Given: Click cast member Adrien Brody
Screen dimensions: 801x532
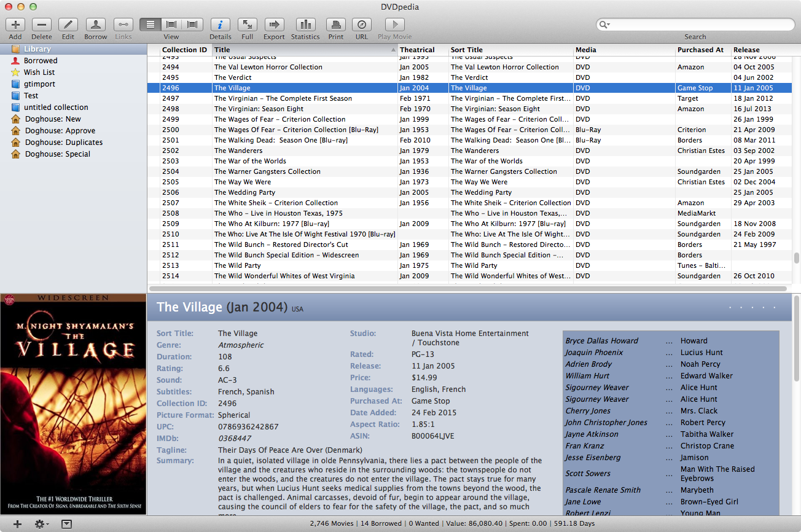Looking at the screenshot, I should click(x=588, y=364).
